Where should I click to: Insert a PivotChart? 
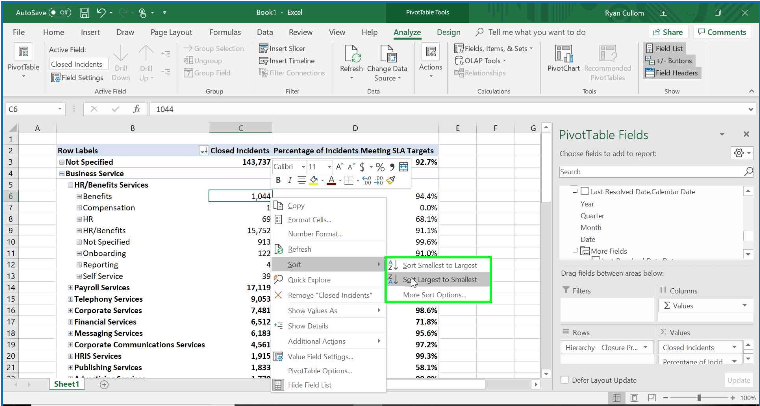[x=563, y=59]
